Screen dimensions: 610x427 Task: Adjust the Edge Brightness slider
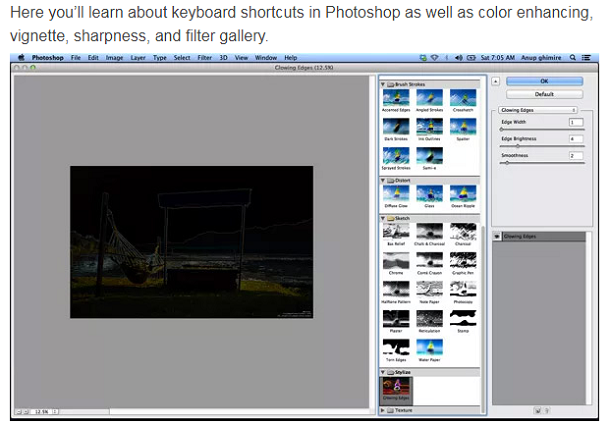pyautogui.click(x=517, y=146)
